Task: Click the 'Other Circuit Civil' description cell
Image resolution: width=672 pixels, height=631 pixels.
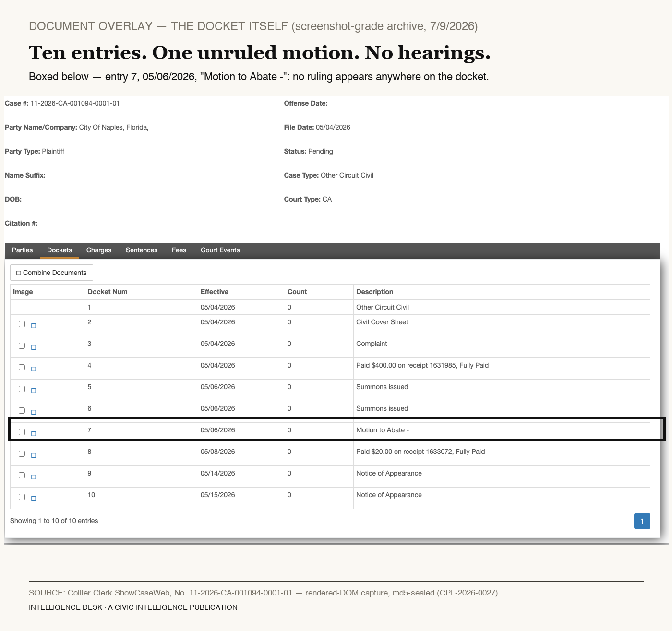Action: pyautogui.click(x=502, y=307)
